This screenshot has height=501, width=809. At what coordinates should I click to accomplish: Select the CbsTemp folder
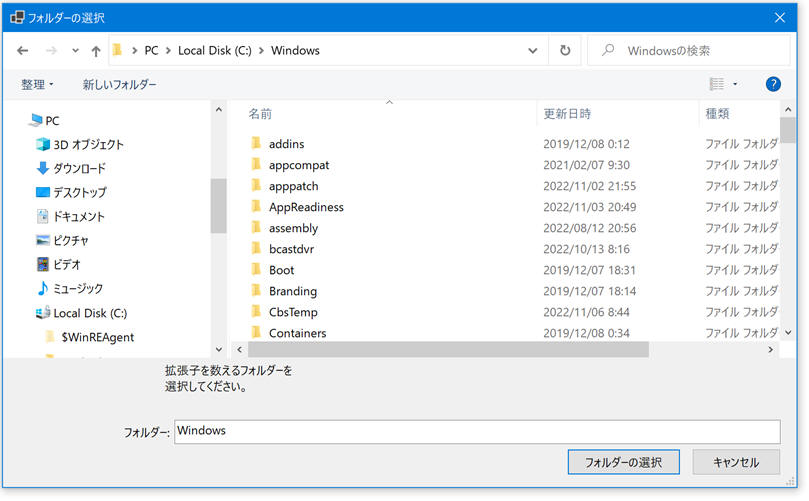point(293,313)
